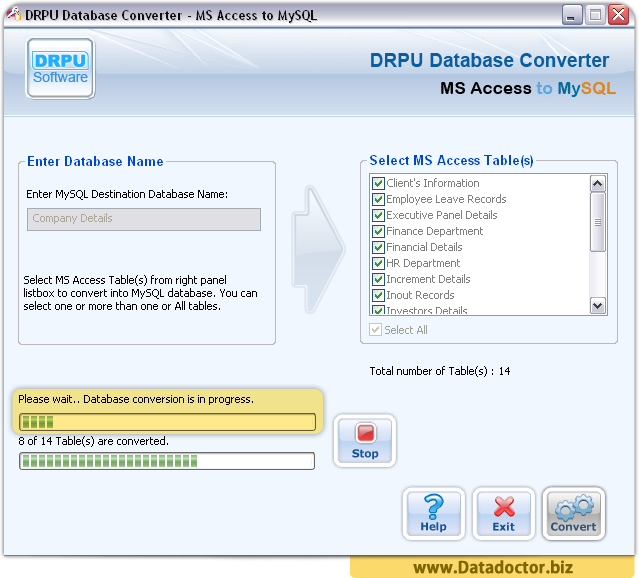639x578 pixels.
Task: Click the DRPU Software logo
Action: (x=60, y=68)
